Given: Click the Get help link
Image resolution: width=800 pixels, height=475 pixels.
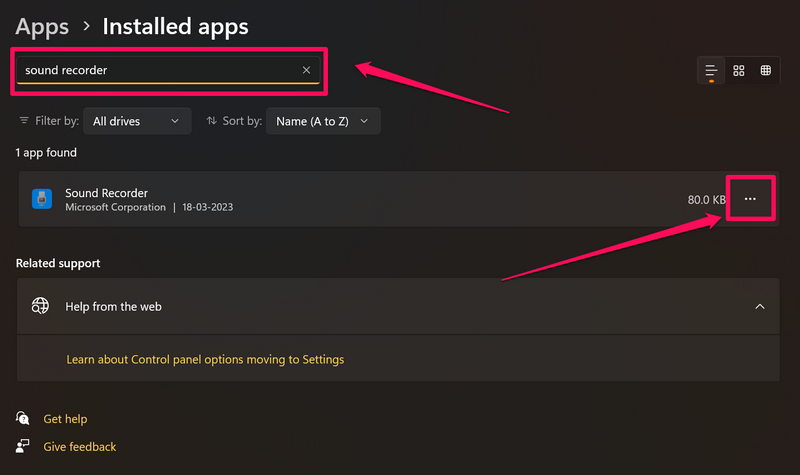Looking at the screenshot, I should (x=65, y=419).
